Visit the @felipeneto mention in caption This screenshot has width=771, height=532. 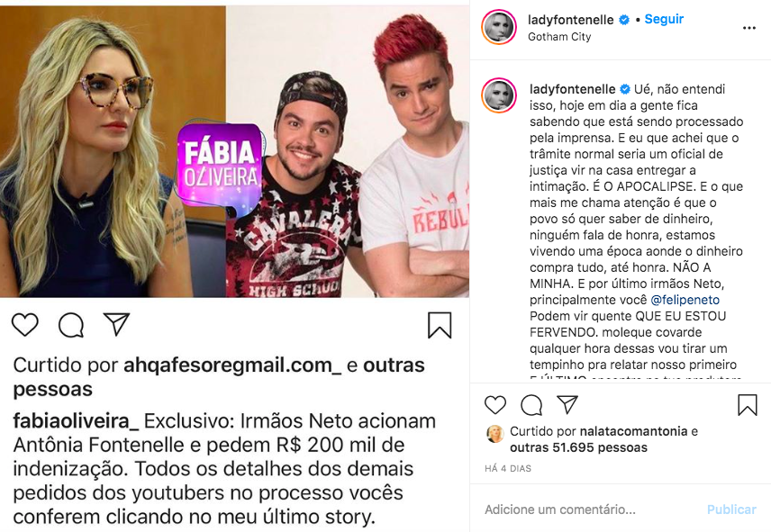point(685,300)
